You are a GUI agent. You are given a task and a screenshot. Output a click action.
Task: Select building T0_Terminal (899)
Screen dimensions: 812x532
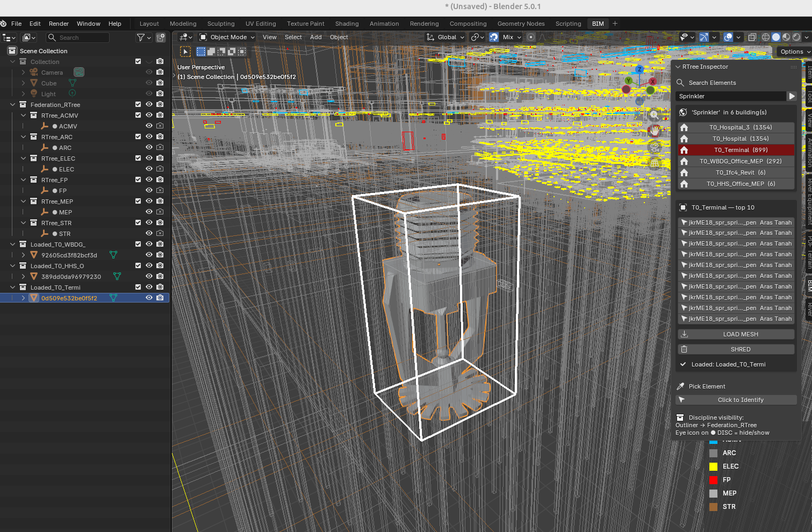point(736,150)
